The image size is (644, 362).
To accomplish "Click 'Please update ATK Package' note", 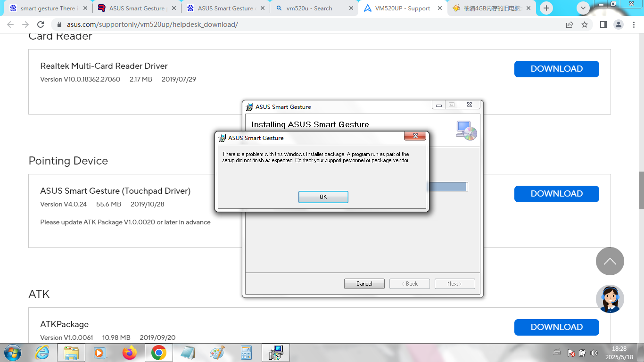I will tap(125, 222).
